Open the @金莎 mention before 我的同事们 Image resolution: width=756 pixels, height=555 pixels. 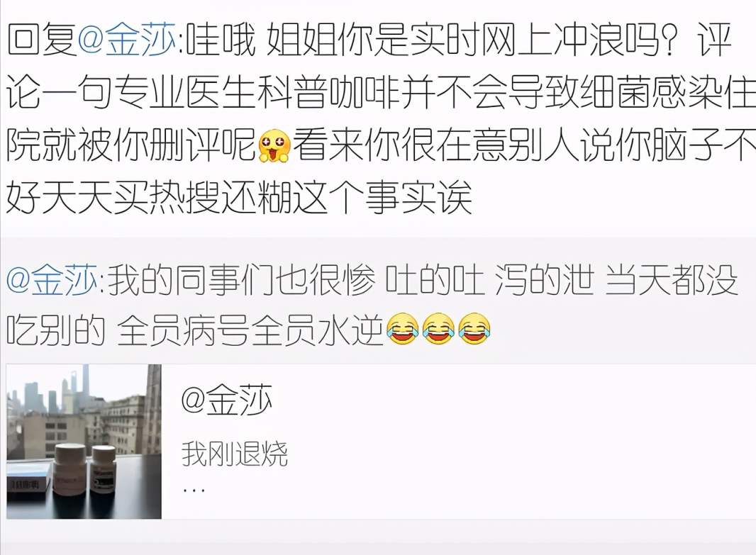coord(52,280)
